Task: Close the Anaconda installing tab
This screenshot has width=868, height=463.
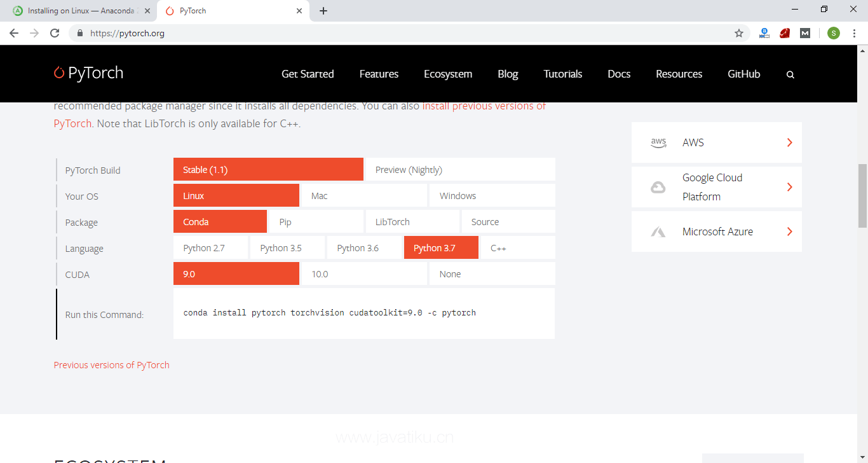Action: [147, 11]
